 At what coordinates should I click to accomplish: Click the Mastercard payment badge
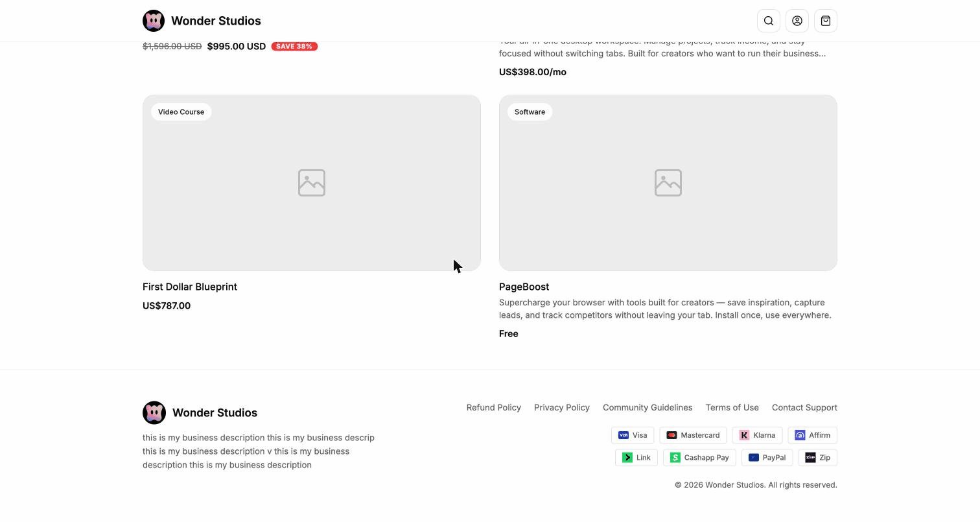[x=693, y=435]
